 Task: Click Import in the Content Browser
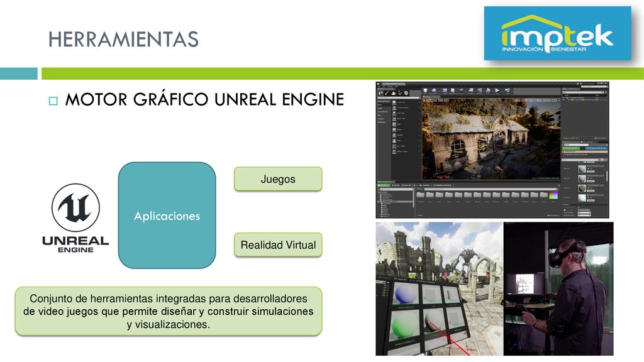(x=396, y=185)
